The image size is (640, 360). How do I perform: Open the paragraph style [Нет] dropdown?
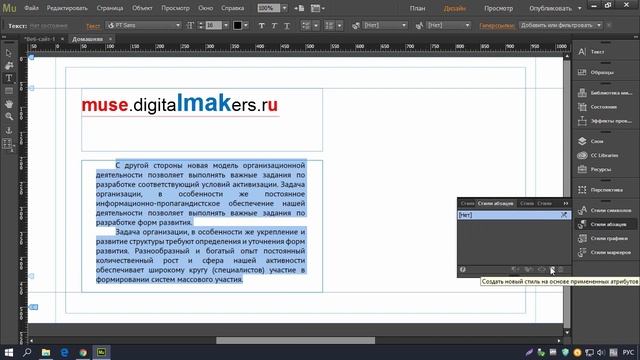click(384, 25)
